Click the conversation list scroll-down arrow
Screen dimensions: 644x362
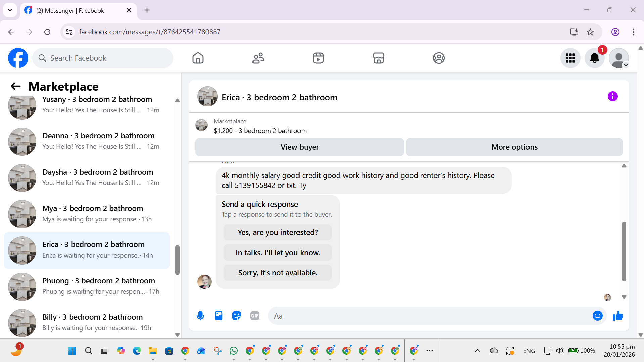(x=177, y=335)
